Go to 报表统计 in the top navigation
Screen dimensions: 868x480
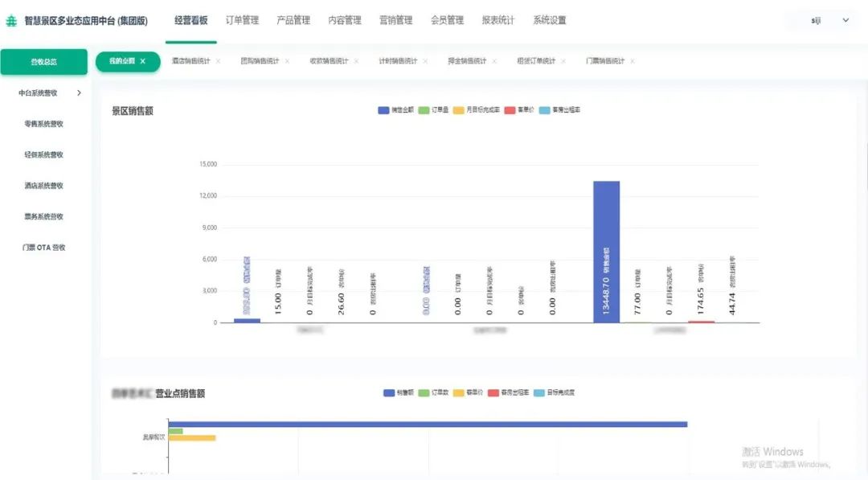(498, 20)
